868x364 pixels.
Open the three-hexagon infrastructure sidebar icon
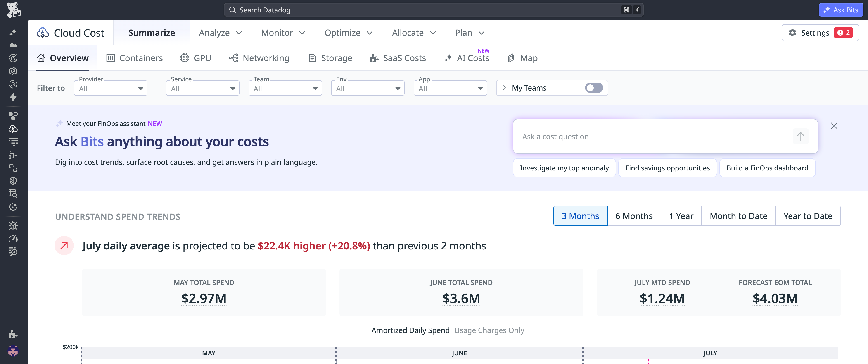[x=13, y=116]
